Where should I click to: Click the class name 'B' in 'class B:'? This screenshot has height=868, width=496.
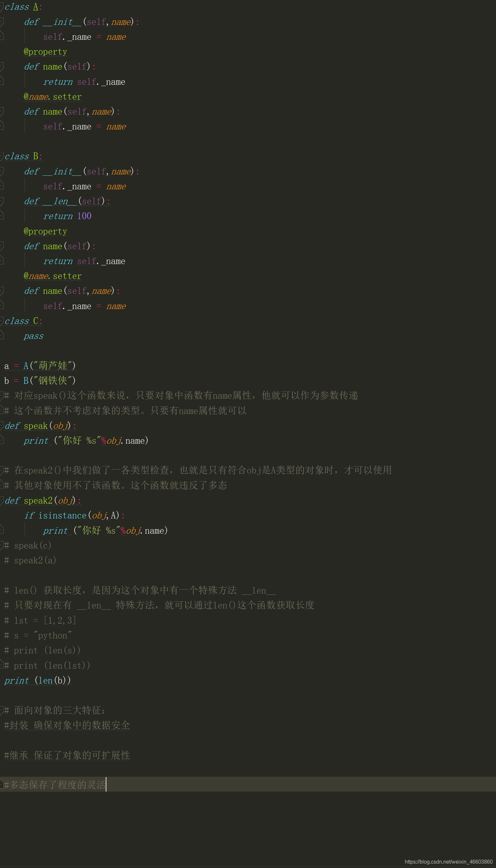(36, 157)
